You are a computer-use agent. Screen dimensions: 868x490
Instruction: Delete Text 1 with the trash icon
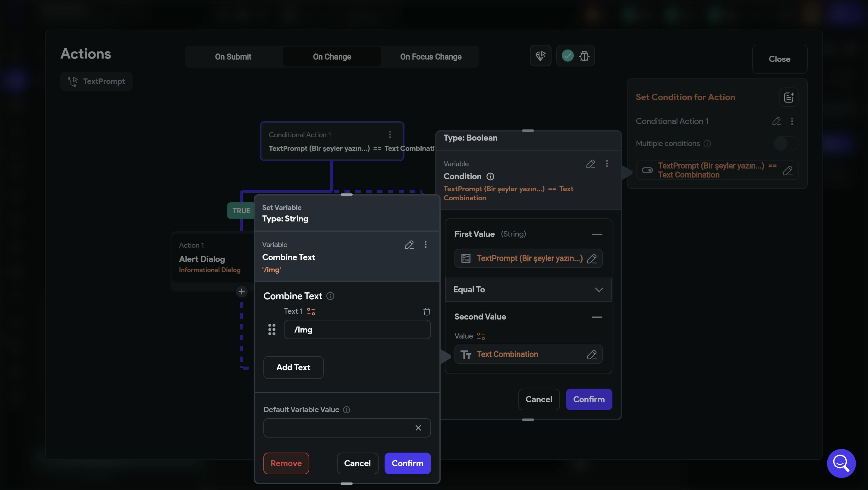[x=426, y=311]
